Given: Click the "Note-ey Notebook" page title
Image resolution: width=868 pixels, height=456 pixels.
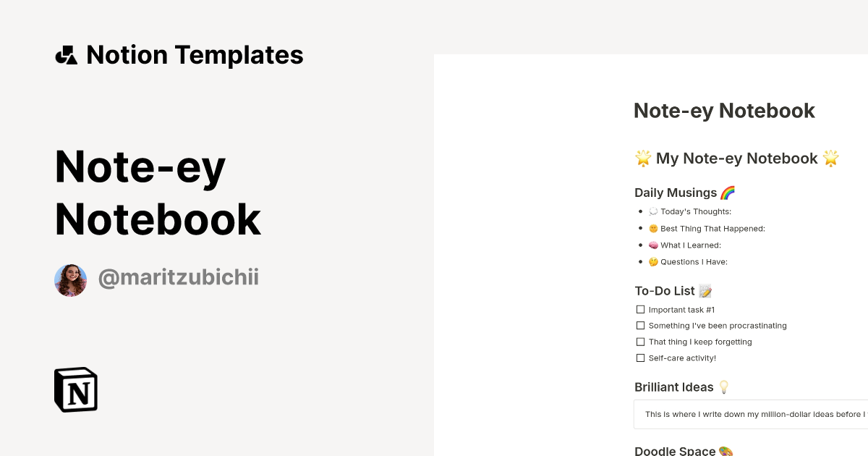Looking at the screenshot, I should click(x=724, y=111).
